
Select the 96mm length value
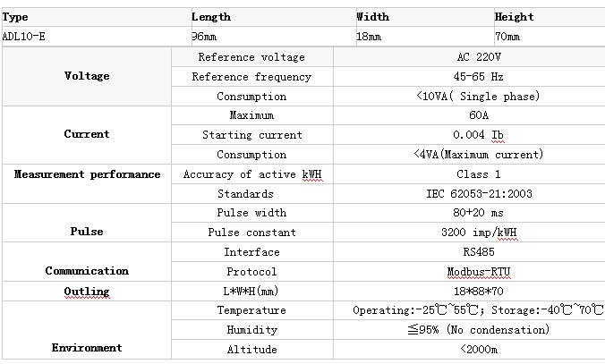205,37
